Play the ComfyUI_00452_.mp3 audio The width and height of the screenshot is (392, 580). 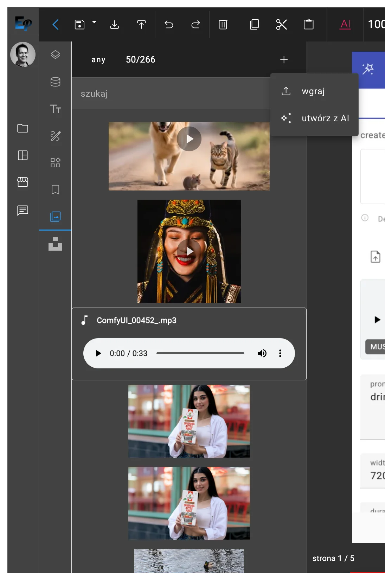point(98,353)
